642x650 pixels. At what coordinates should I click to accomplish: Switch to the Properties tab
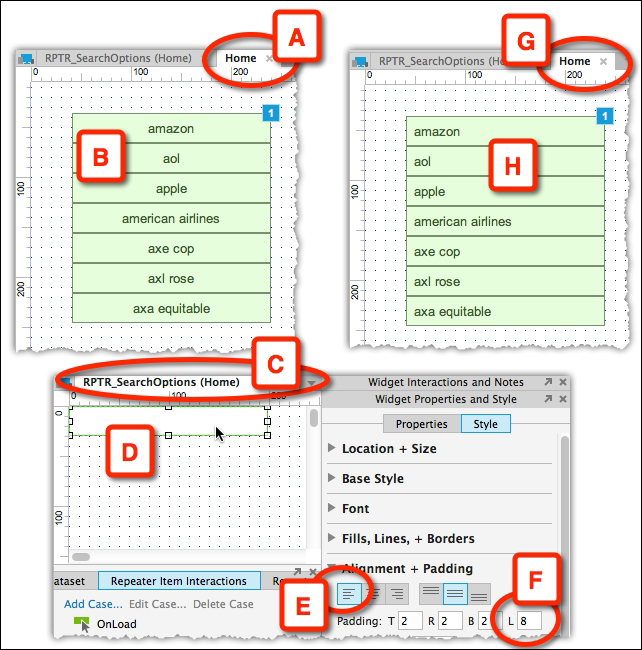click(421, 424)
